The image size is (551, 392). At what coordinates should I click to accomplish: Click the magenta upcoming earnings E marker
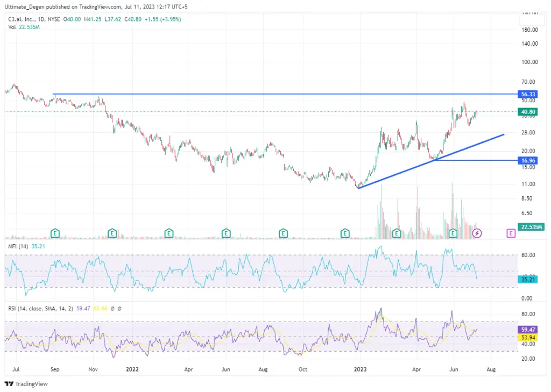511,233
